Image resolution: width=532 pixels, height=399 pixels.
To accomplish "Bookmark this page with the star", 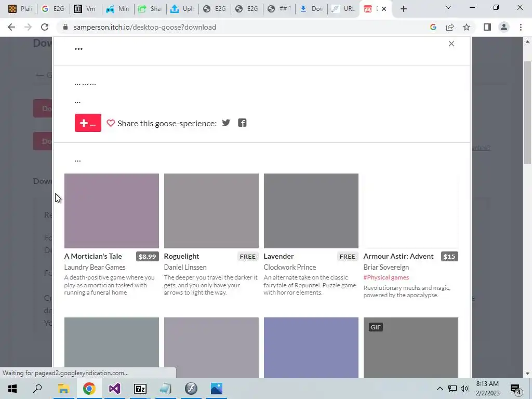I will click(467, 27).
